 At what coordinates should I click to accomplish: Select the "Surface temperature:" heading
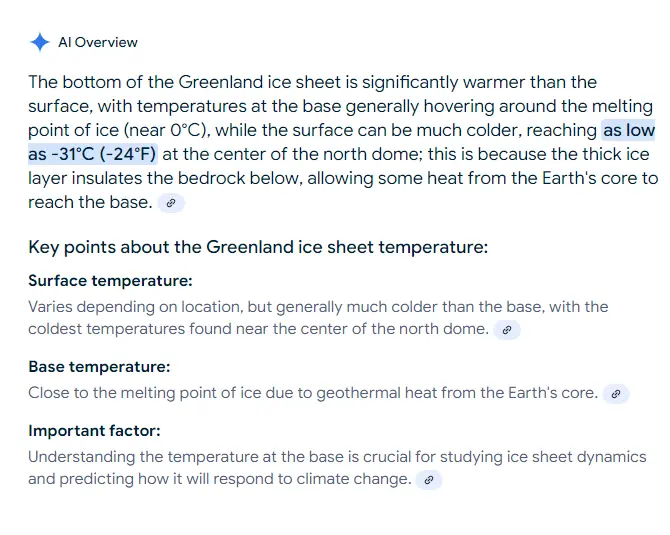110,280
